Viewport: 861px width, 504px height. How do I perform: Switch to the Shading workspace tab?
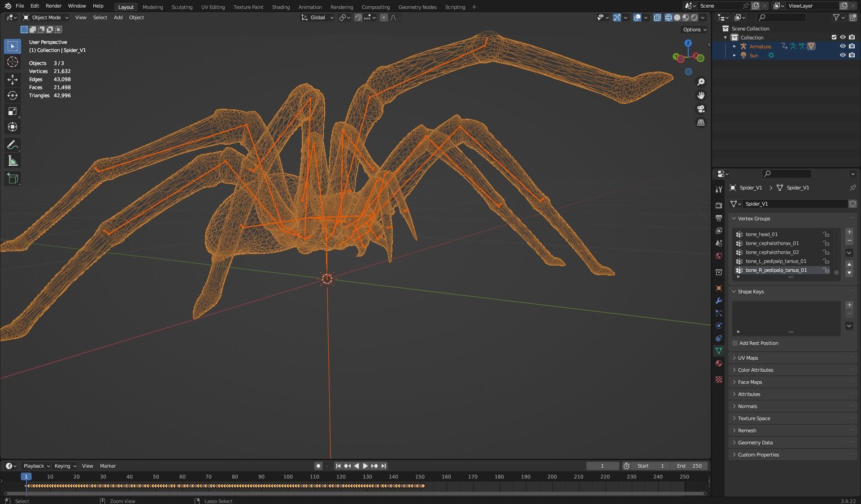[x=281, y=7]
